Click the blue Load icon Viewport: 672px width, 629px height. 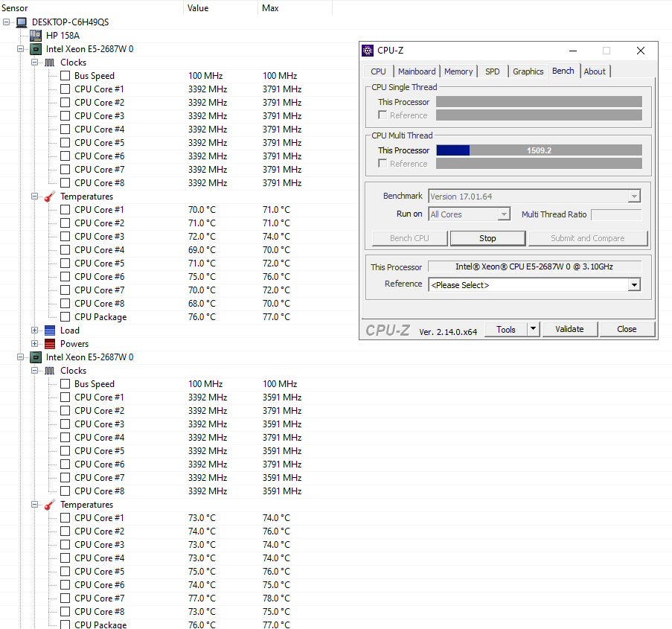[50, 331]
